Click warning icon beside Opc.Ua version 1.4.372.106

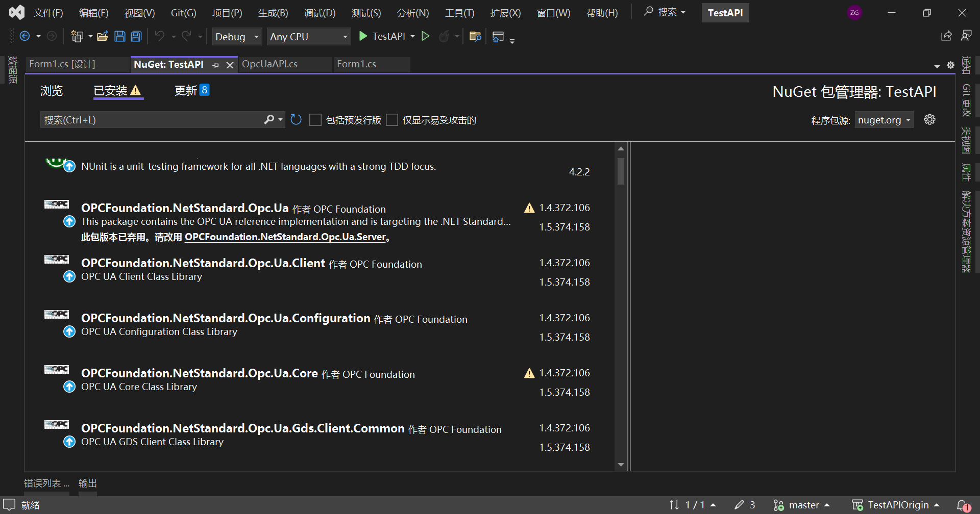tap(529, 208)
